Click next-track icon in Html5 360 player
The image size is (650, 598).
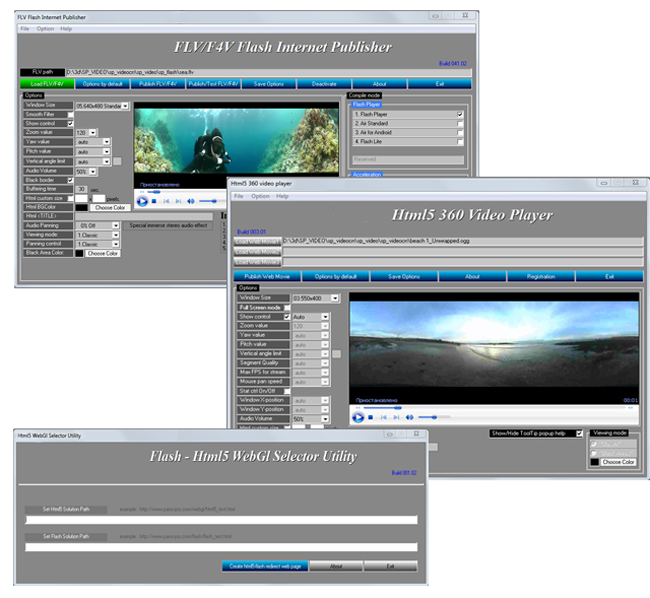point(396,417)
